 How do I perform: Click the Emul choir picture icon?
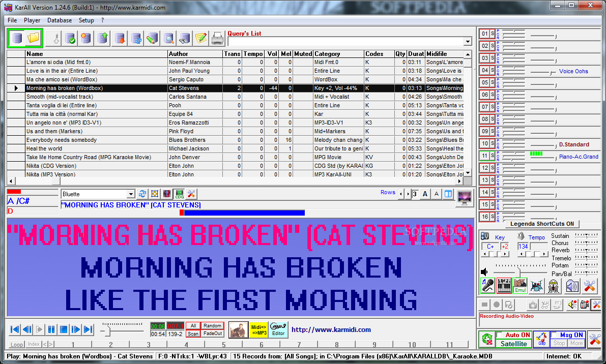click(520, 285)
